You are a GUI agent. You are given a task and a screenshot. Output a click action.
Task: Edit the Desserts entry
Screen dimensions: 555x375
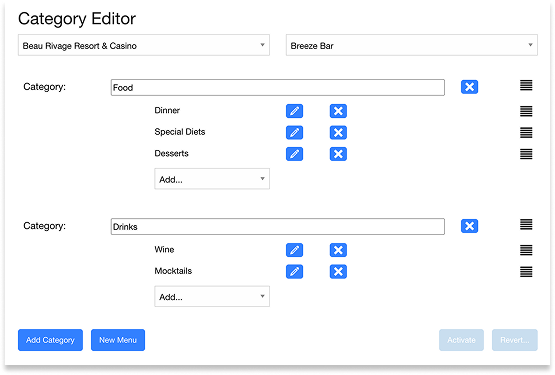(x=294, y=154)
